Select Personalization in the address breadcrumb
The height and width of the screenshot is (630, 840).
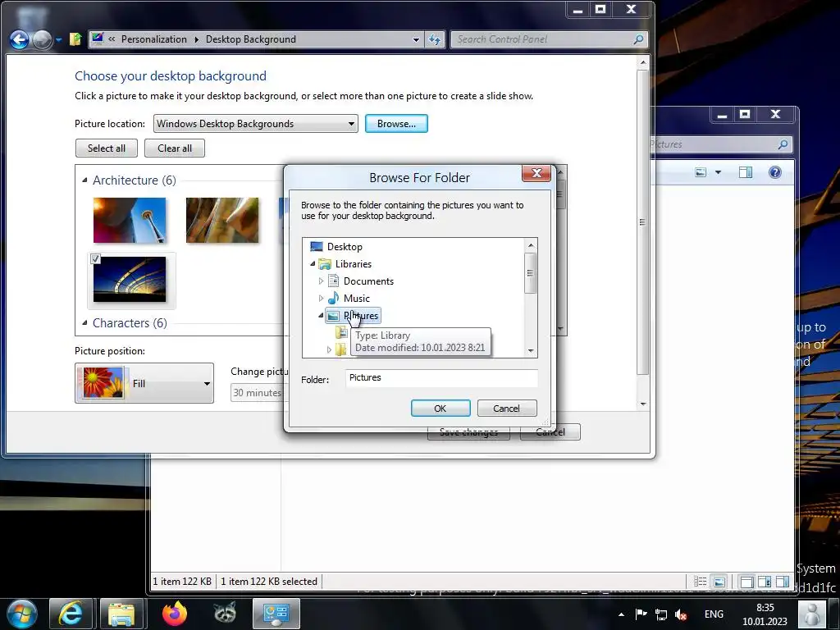click(x=153, y=39)
